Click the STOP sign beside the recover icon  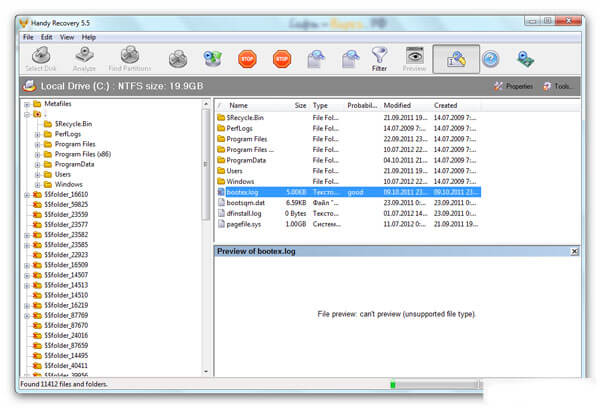(x=247, y=59)
